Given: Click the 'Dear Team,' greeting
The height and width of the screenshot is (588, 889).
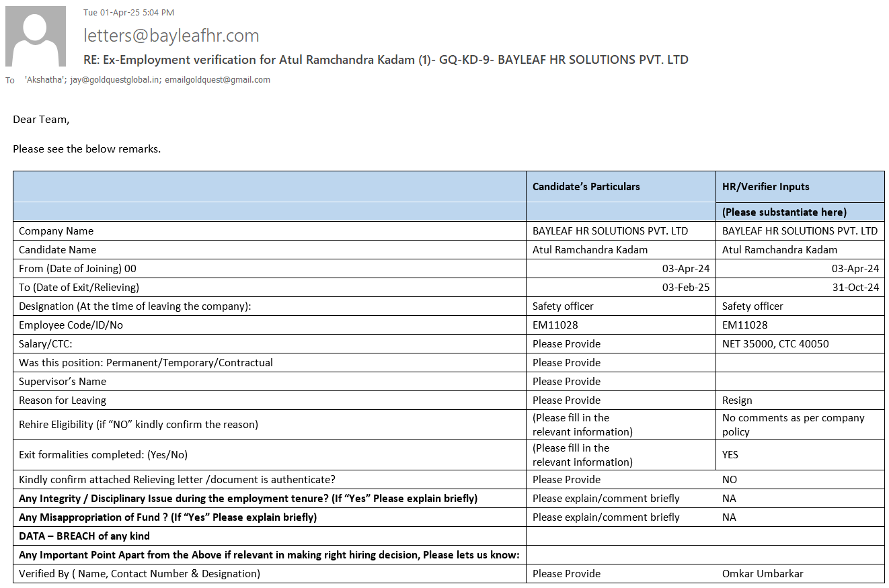Looking at the screenshot, I should [41, 120].
